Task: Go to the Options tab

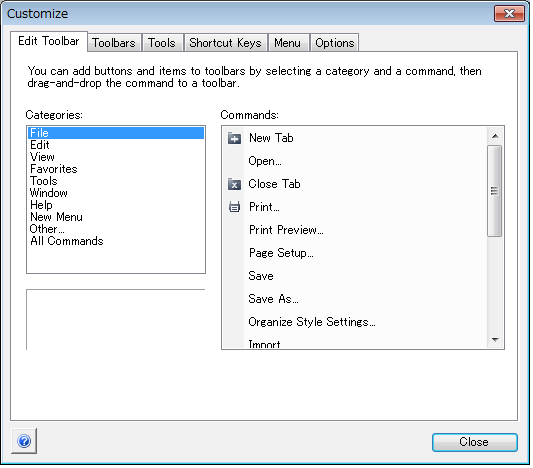Action: pos(334,43)
